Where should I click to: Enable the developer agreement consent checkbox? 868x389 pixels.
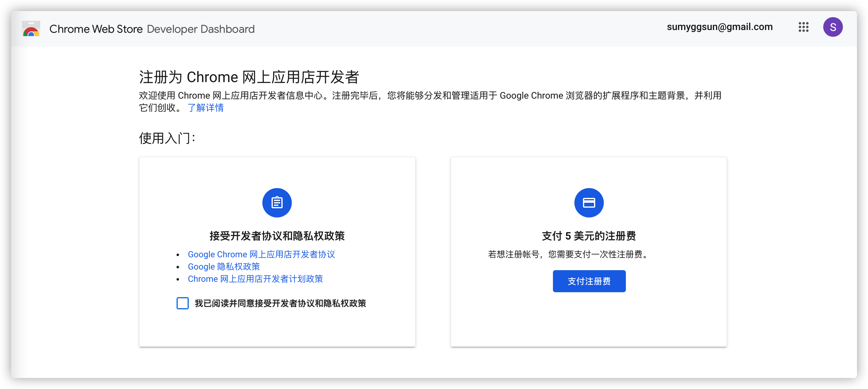(x=182, y=304)
